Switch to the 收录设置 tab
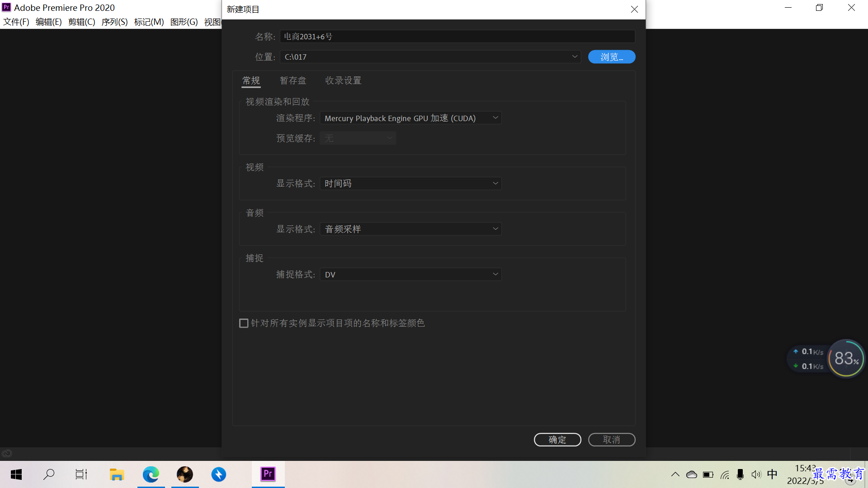 point(343,80)
